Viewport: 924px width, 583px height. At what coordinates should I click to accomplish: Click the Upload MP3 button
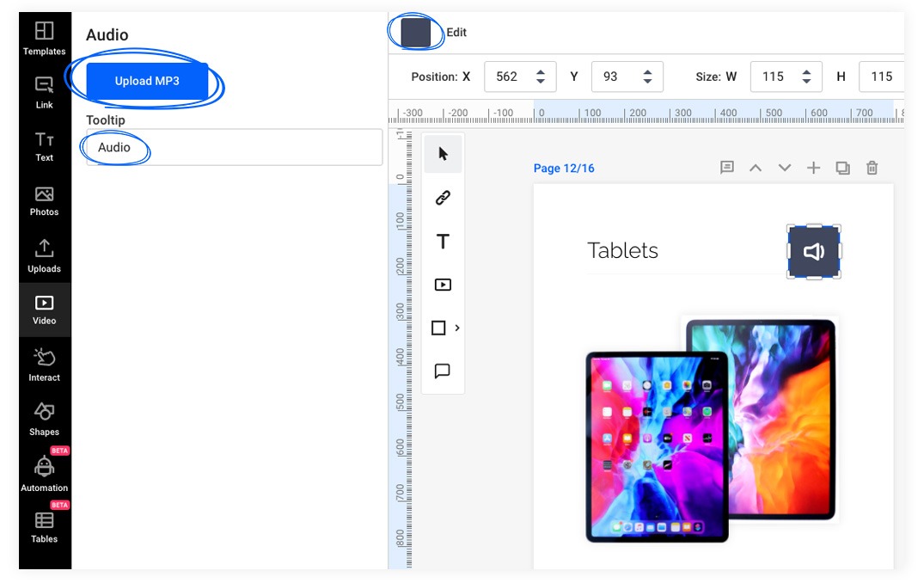(x=147, y=81)
